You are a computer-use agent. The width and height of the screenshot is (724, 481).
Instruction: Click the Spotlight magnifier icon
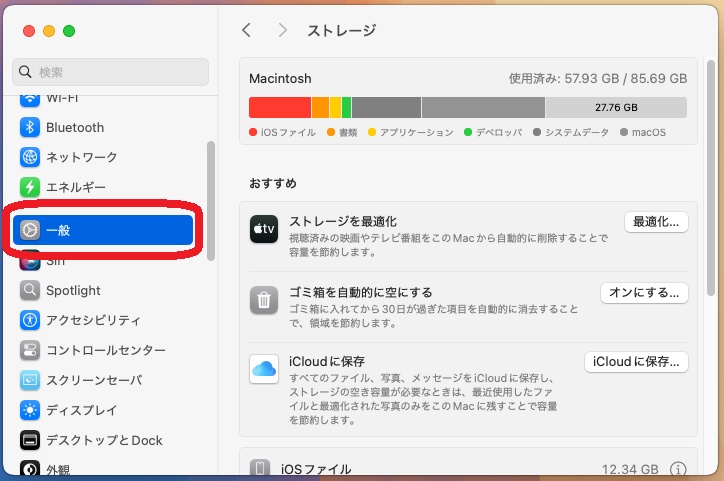(30, 290)
